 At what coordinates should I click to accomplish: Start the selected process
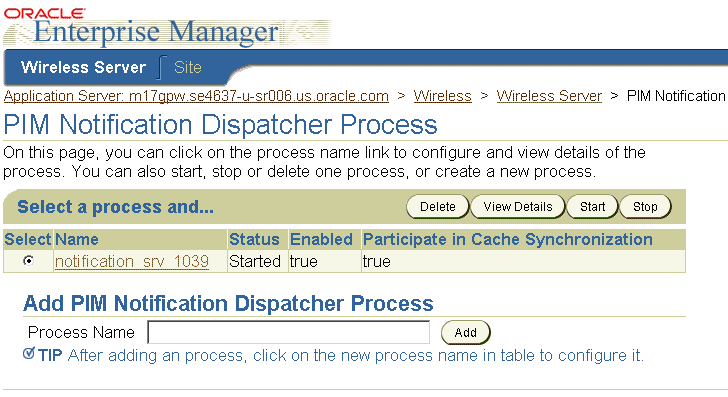592,207
